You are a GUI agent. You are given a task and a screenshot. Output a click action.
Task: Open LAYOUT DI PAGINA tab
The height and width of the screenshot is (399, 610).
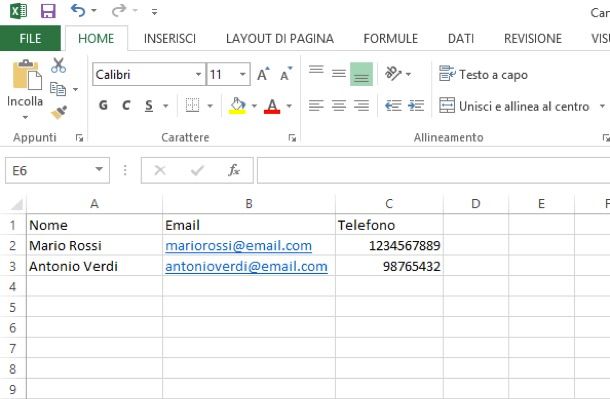pyautogui.click(x=280, y=38)
